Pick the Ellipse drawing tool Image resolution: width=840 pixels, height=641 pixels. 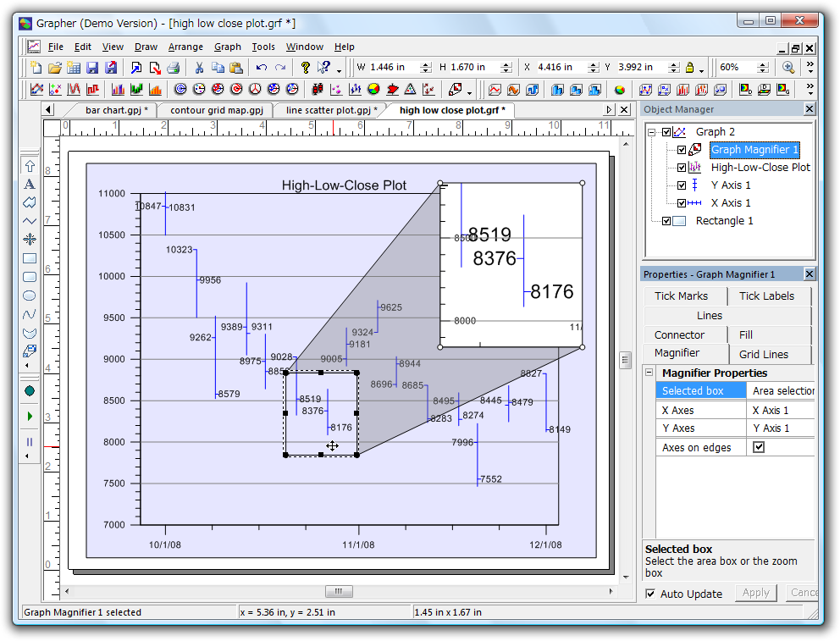(x=30, y=296)
